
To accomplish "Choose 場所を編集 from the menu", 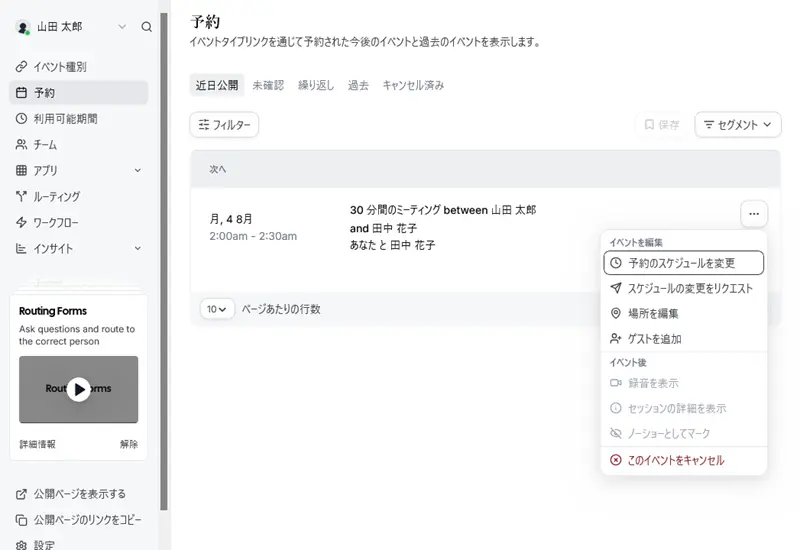I will tap(684, 313).
